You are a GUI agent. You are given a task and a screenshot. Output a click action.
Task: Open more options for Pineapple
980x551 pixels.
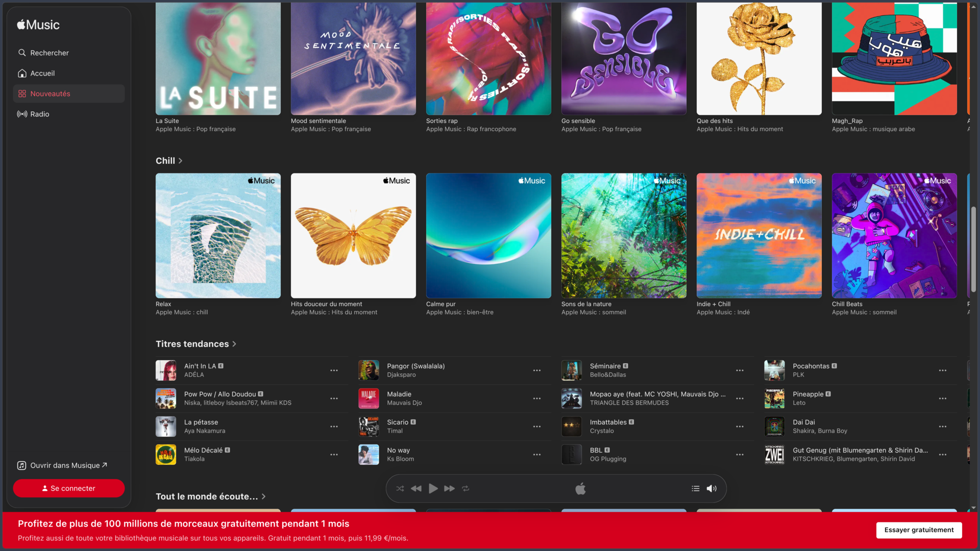click(x=943, y=398)
